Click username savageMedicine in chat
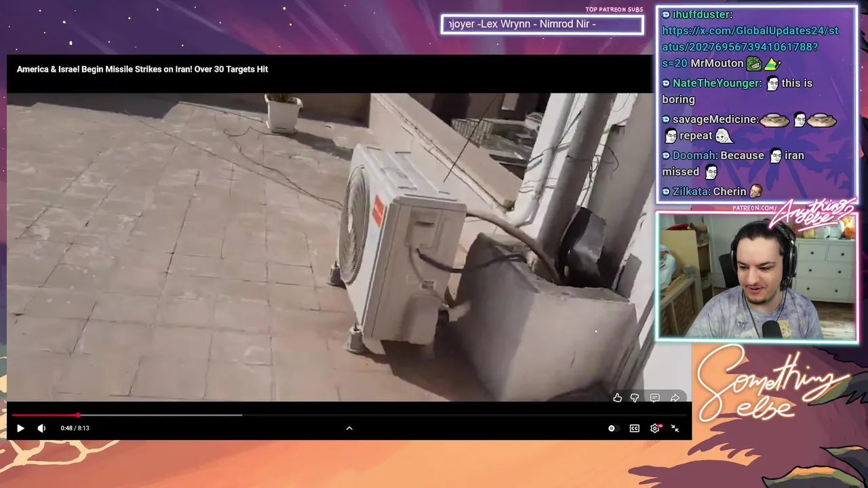Image resolution: width=868 pixels, height=488 pixels. (x=715, y=119)
